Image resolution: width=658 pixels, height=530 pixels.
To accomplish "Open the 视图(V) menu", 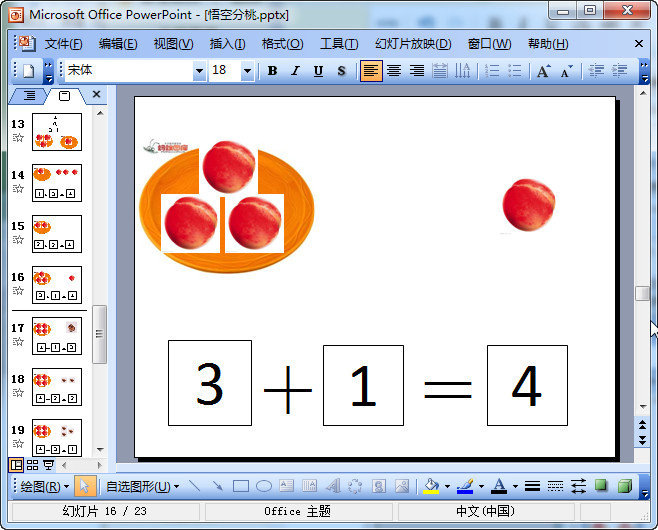I will (173, 44).
